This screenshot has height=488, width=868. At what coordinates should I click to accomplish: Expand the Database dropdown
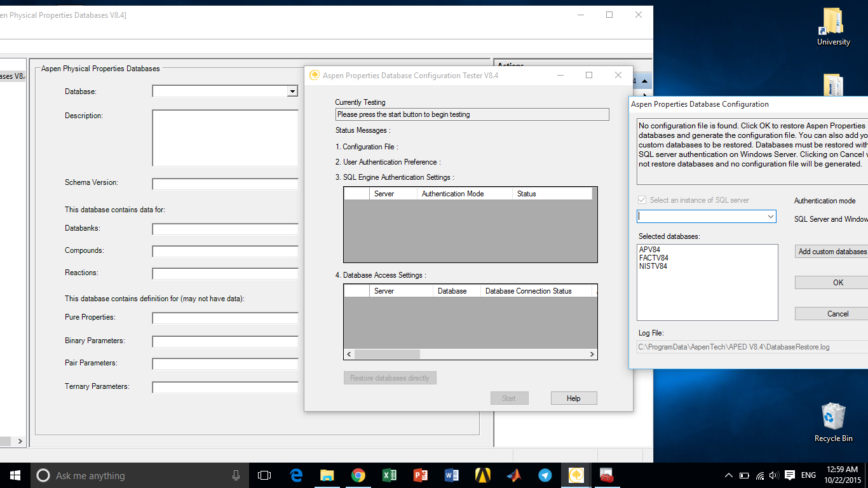(292, 91)
